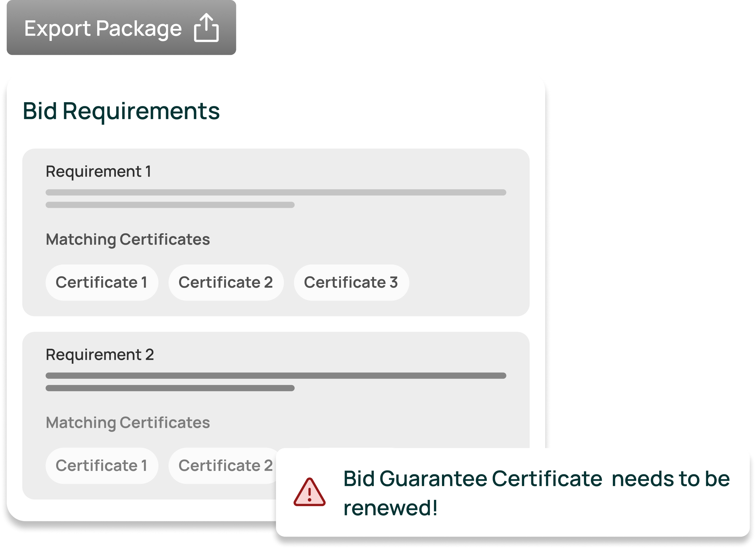Click the red warning triangle icon

pyautogui.click(x=309, y=493)
